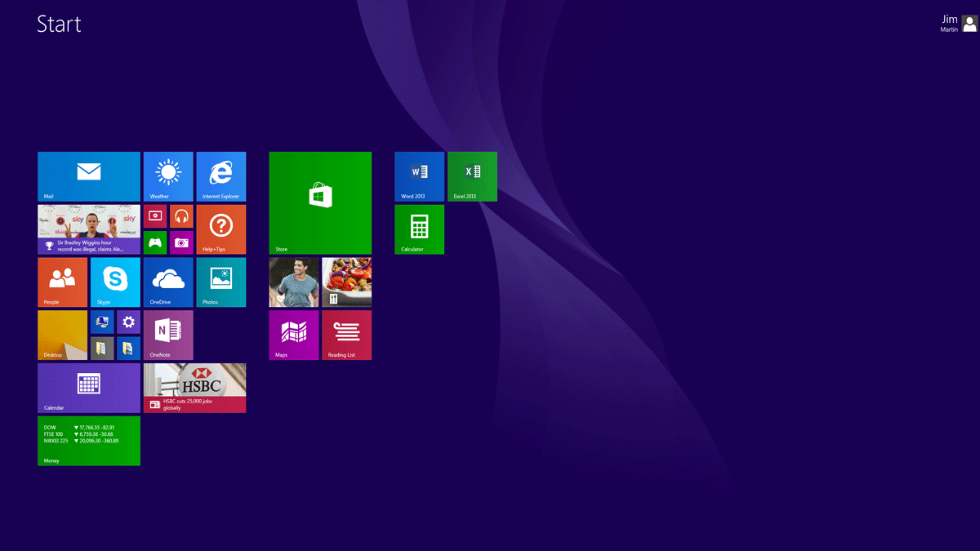Open the Maps tile
The image size is (980, 551).
293,335
